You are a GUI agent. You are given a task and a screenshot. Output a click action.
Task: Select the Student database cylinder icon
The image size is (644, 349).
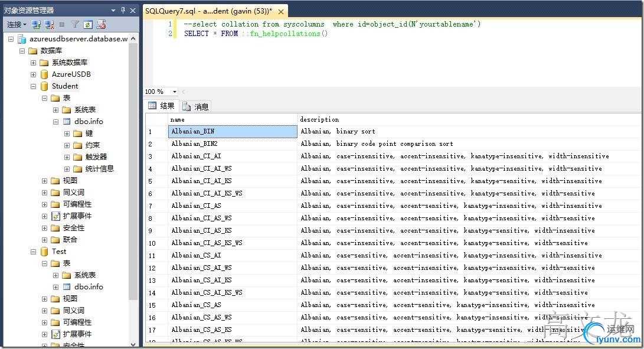(44, 86)
